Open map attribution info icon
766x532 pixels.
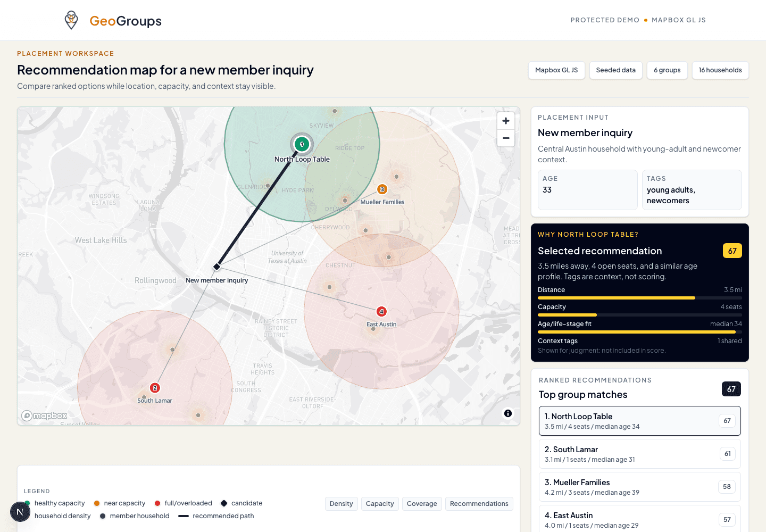coord(508,413)
